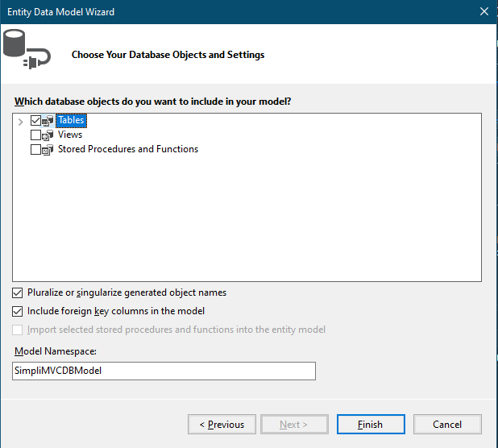Click the grayed Import selected stored procedures checkbox
This screenshot has width=498, height=448.
coord(18,330)
